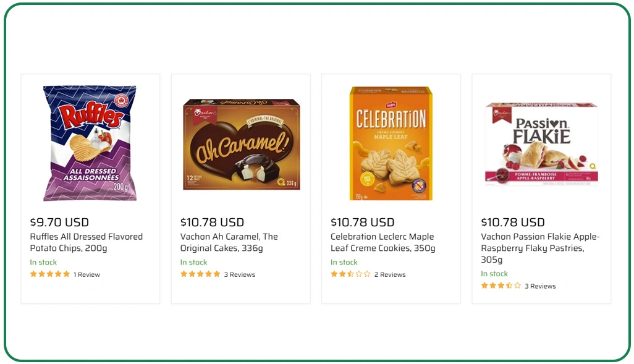Open the Celebration Maple Leaf cookies image

click(x=391, y=142)
